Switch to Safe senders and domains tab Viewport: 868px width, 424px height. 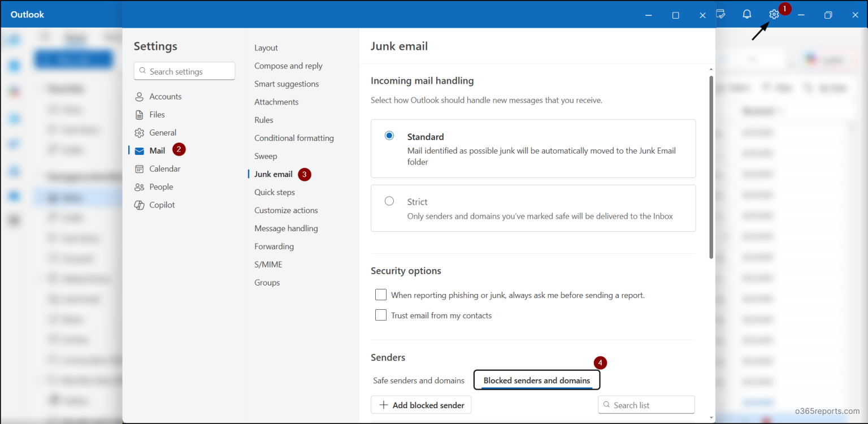click(419, 380)
